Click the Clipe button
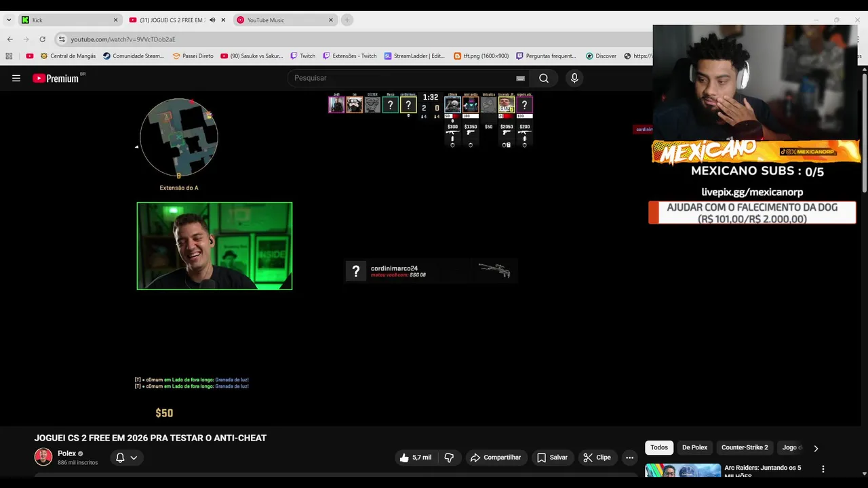The image size is (868, 488). click(597, 457)
